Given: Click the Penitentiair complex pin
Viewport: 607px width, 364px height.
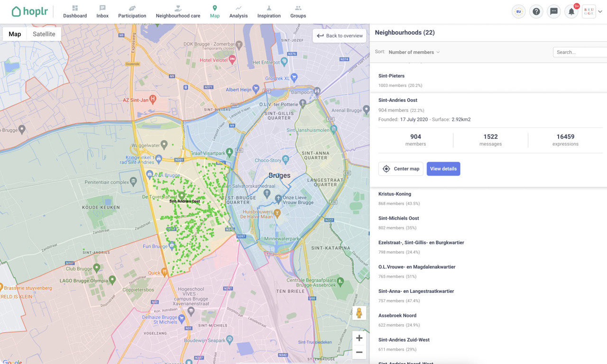Looking at the screenshot, I should [134, 181].
